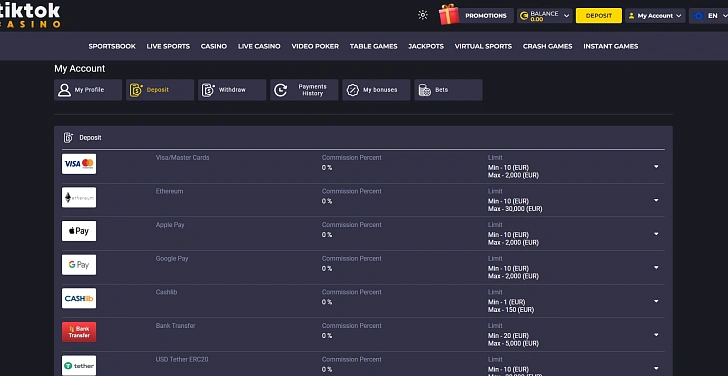
Task: Switch to the Withdraw tab
Action: (x=232, y=90)
